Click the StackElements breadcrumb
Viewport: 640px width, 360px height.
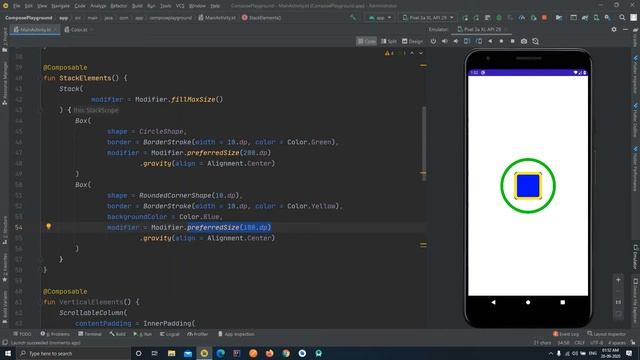click(261, 18)
